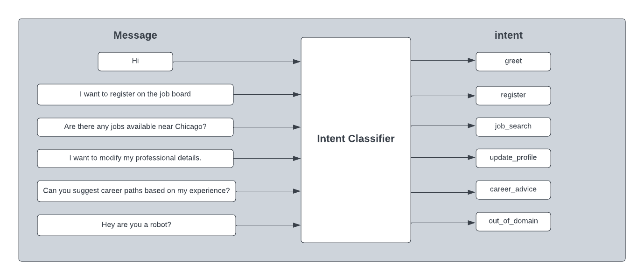Click the "Hi" message box

coord(135,61)
